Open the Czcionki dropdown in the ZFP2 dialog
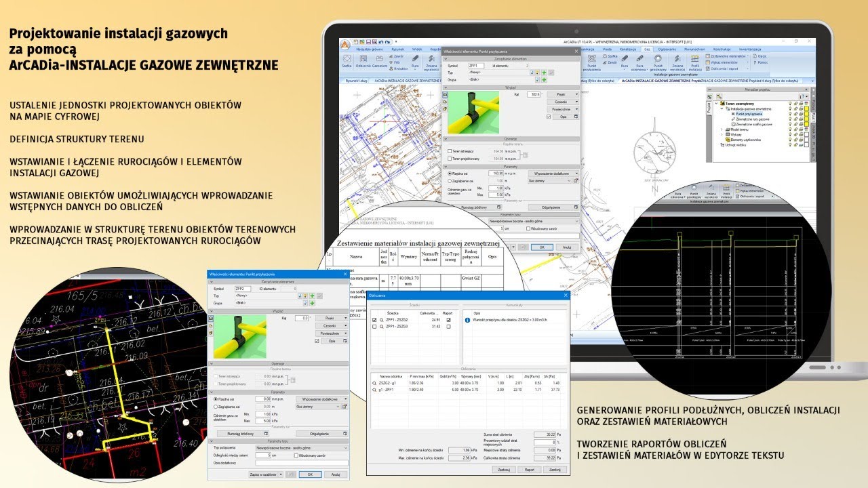 [x=333, y=325]
